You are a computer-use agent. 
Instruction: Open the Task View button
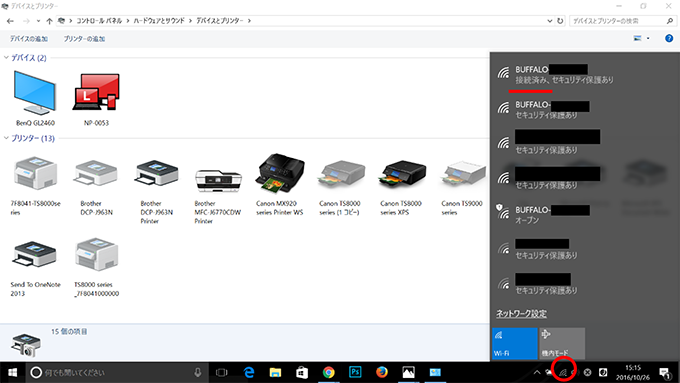click(x=222, y=372)
